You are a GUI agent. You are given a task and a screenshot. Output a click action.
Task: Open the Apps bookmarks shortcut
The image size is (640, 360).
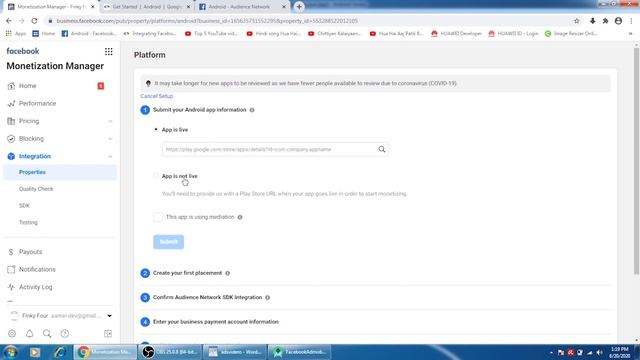click(16, 33)
